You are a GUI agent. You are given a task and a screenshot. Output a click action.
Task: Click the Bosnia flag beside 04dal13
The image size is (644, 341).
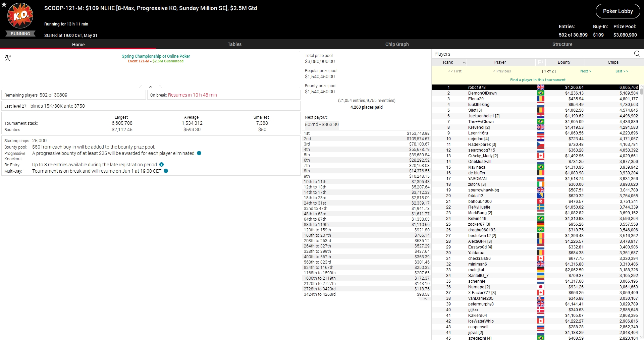click(x=540, y=196)
